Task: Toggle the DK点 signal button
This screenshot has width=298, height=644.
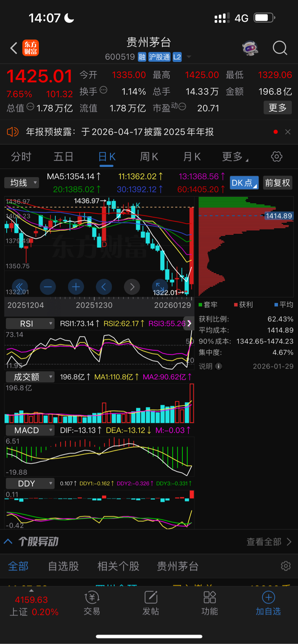Action: pyautogui.click(x=244, y=183)
